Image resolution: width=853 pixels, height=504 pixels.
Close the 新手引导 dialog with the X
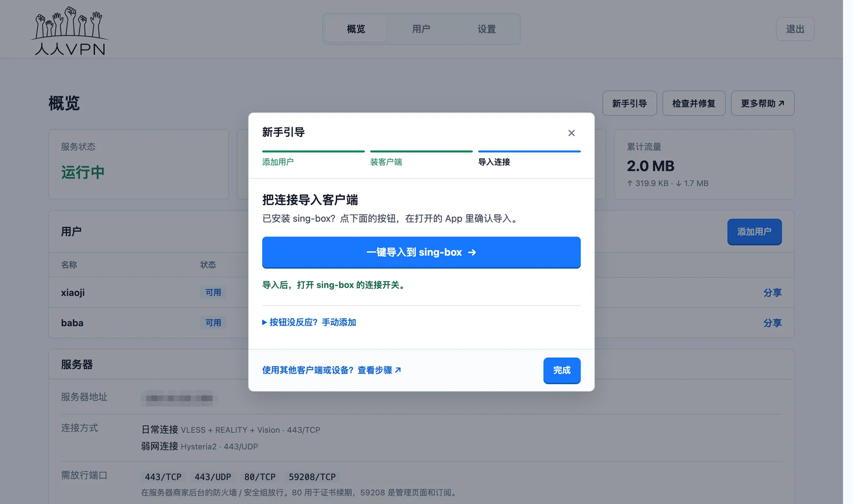point(571,133)
